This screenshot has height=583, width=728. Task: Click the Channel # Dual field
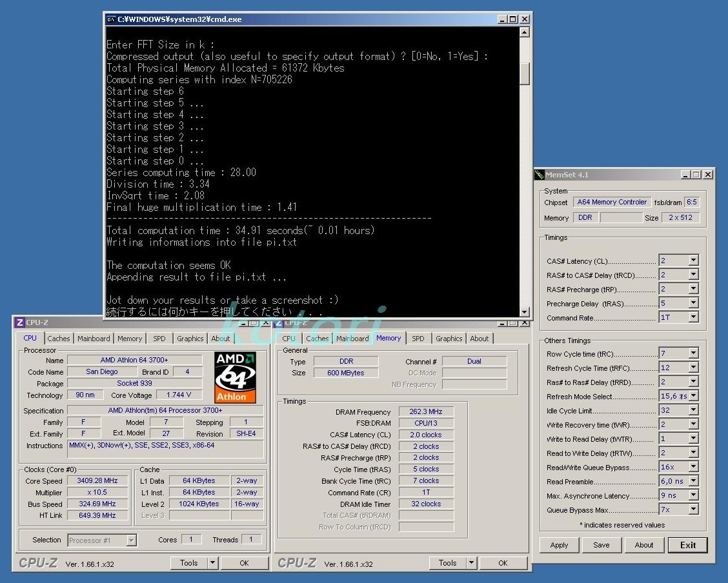474,361
